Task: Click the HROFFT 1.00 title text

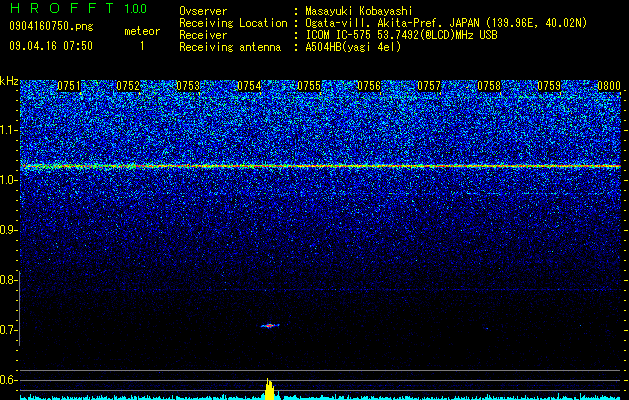Action: click(x=78, y=8)
